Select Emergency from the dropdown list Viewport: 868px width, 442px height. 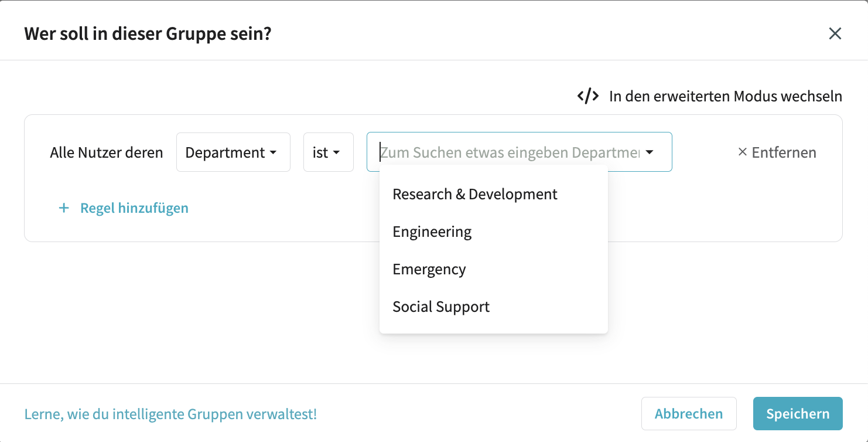[429, 268]
